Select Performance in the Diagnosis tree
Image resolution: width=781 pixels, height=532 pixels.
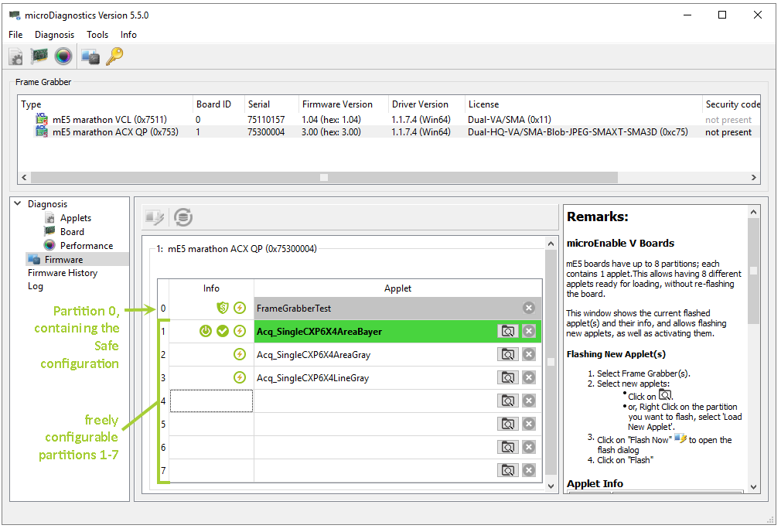(87, 246)
